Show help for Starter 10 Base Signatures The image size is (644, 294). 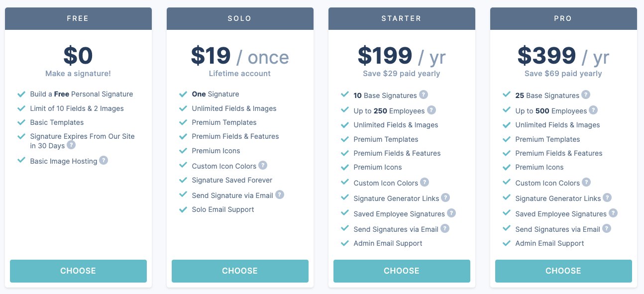click(x=424, y=95)
